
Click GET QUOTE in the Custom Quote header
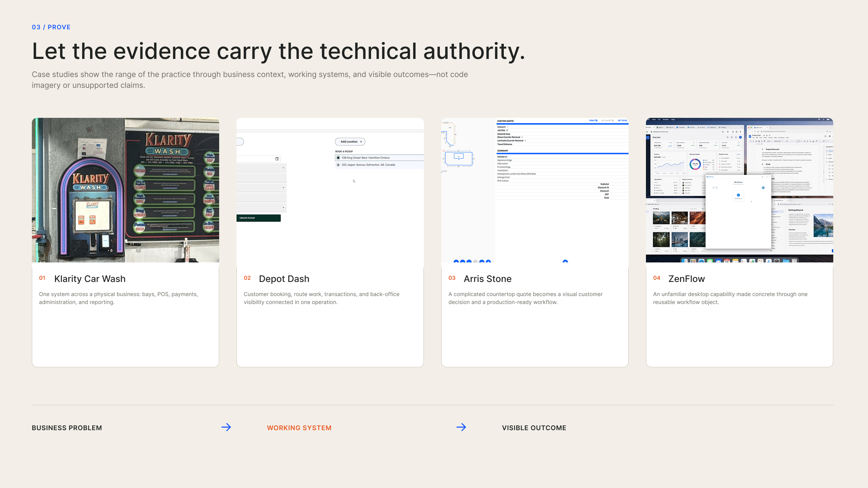click(607, 120)
